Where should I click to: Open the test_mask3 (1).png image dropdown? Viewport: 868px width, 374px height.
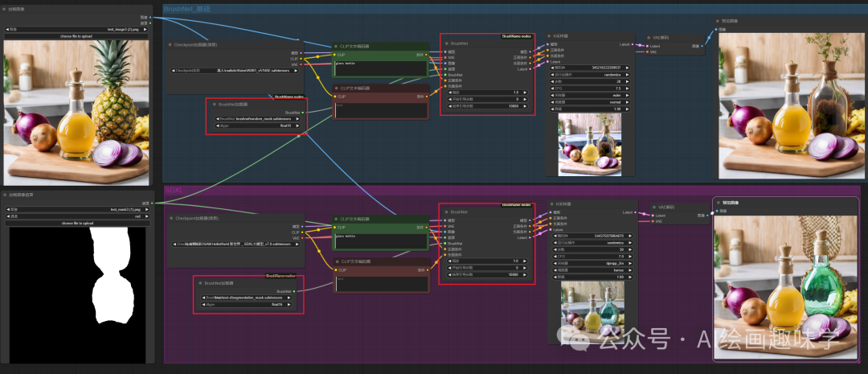tap(76, 210)
